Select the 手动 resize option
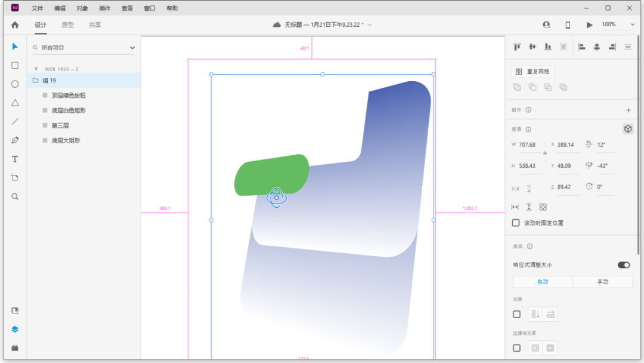 tap(602, 282)
